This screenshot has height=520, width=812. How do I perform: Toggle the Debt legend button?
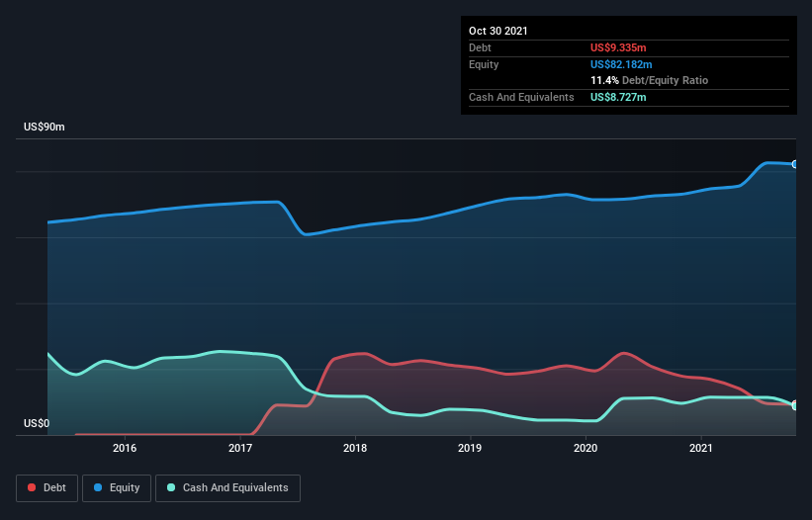(x=47, y=488)
